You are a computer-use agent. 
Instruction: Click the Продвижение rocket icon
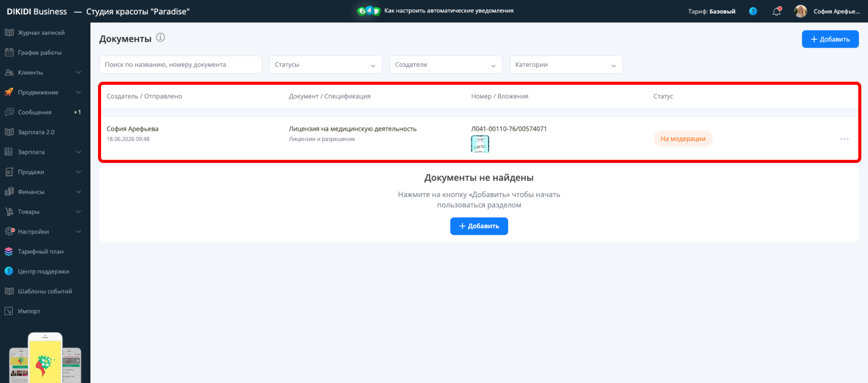click(9, 92)
